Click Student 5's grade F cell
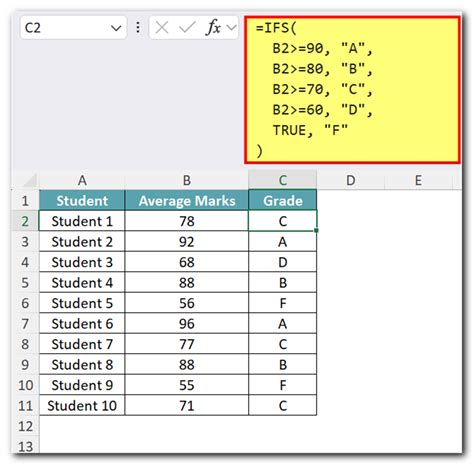The height and width of the screenshot is (465, 474). click(283, 303)
